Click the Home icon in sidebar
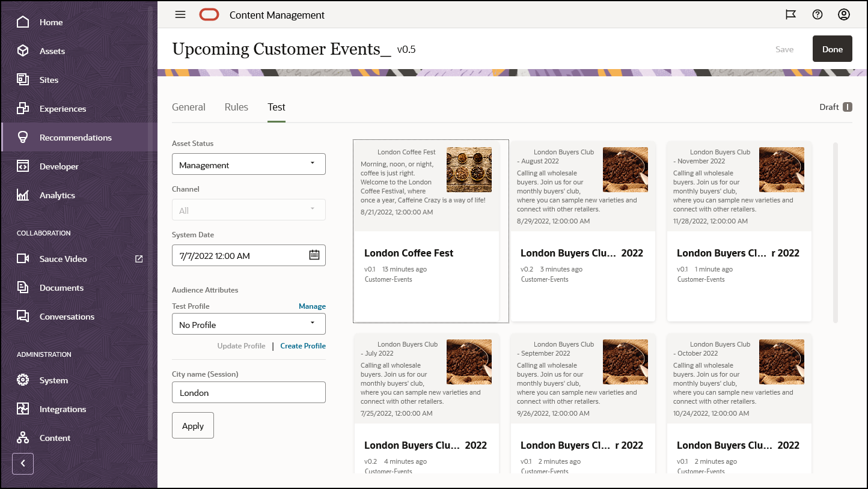Image resolution: width=868 pixels, height=489 pixels. pyautogui.click(x=23, y=22)
